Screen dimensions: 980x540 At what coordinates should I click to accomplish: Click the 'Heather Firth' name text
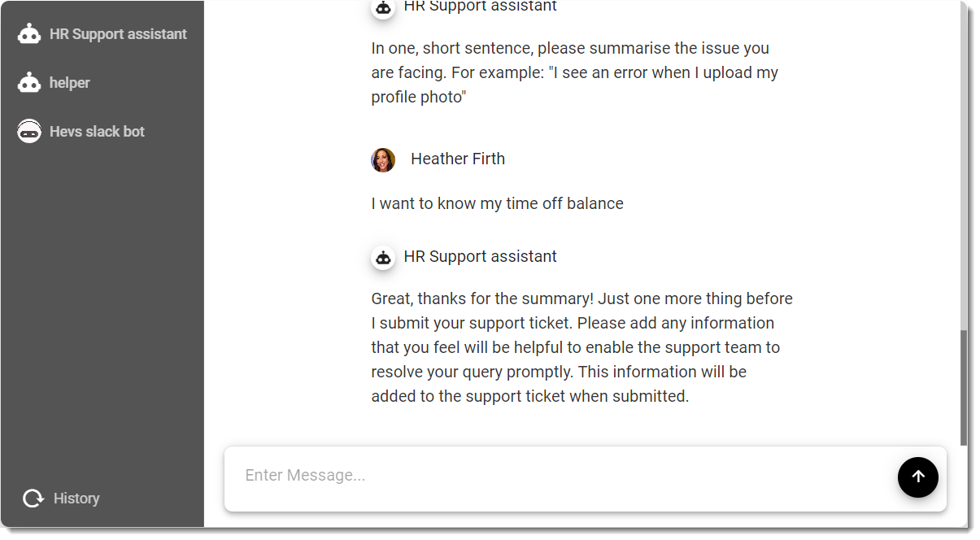pos(458,159)
